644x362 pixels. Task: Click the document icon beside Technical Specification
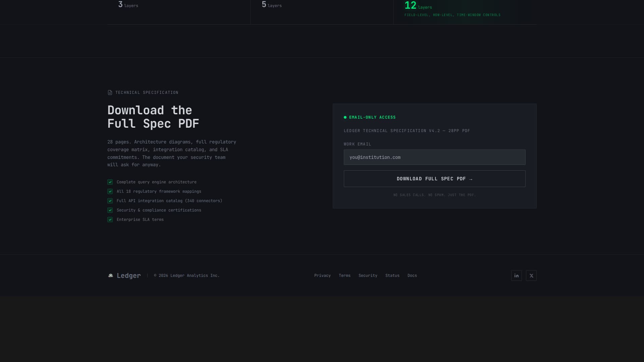pyautogui.click(x=110, y=93)
